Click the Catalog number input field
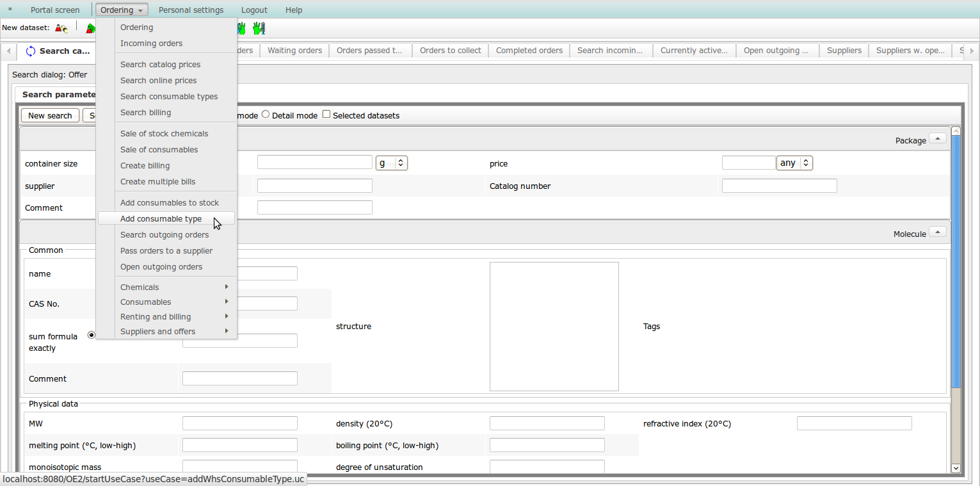Viewport: 980px width, 486px height. [x=779, y=186]
